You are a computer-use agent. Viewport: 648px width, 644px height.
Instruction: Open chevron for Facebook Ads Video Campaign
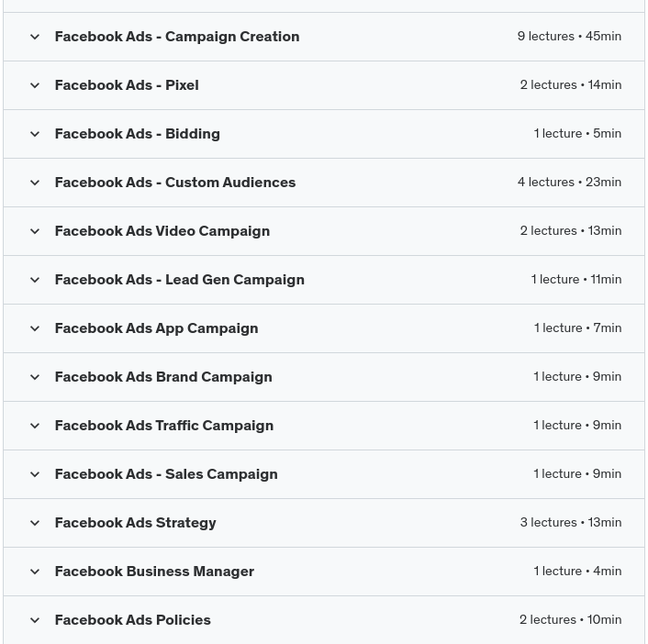pyautogui.click(x=35, y=231)
